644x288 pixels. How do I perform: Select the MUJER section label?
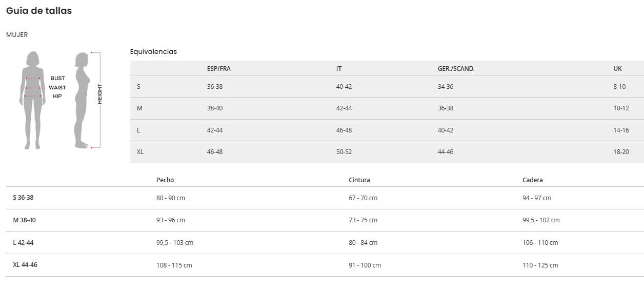point(17,35)
